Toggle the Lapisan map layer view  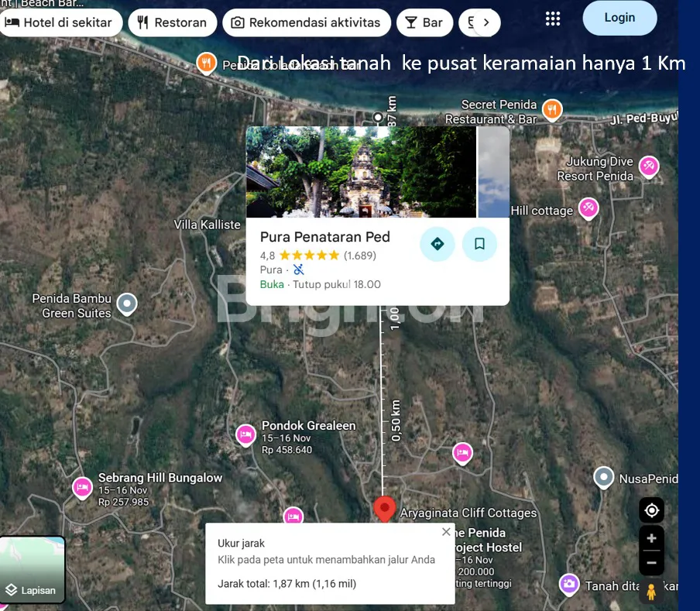coord(33,569)
